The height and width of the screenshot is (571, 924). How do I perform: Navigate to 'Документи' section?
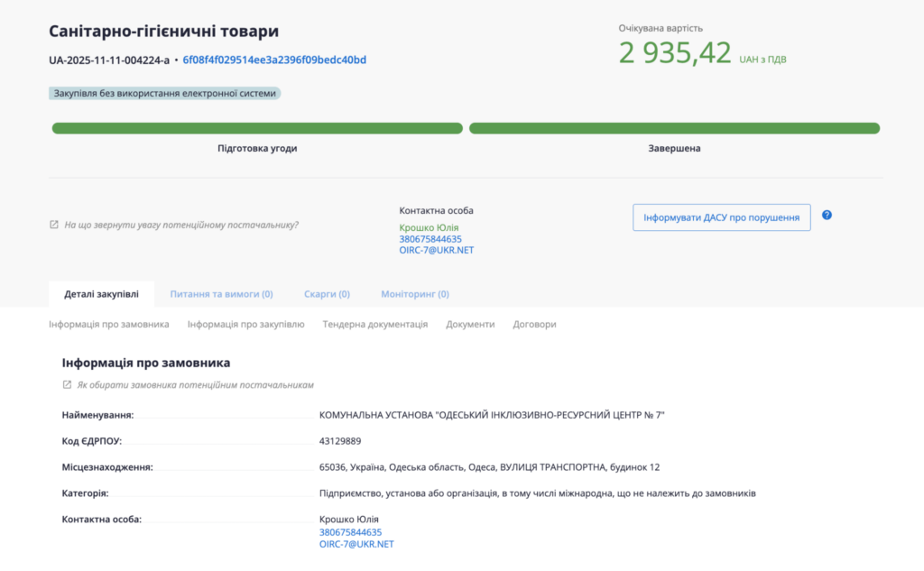tap(470, 324)
